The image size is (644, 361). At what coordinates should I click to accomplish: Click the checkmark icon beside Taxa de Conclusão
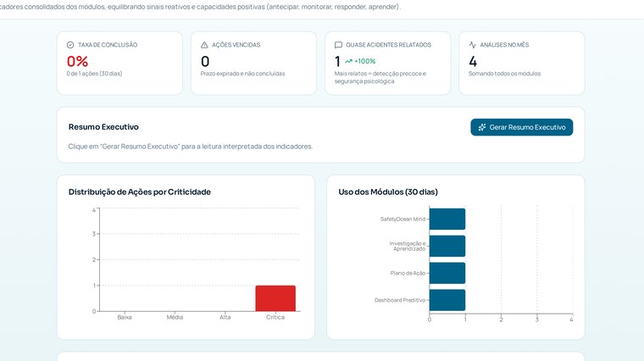pyautogui.click(x=70, y=45)
